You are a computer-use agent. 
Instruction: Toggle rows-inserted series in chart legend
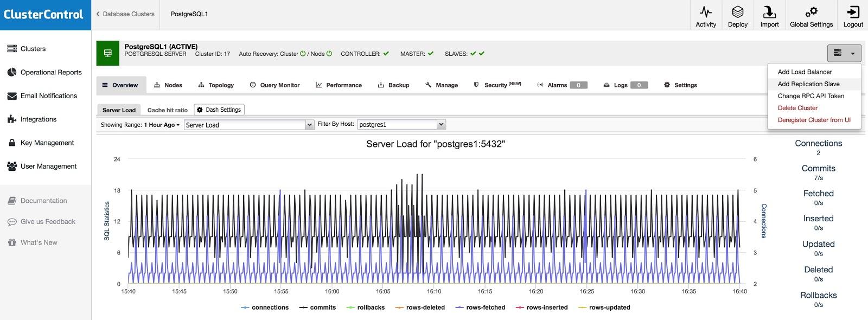541,308
